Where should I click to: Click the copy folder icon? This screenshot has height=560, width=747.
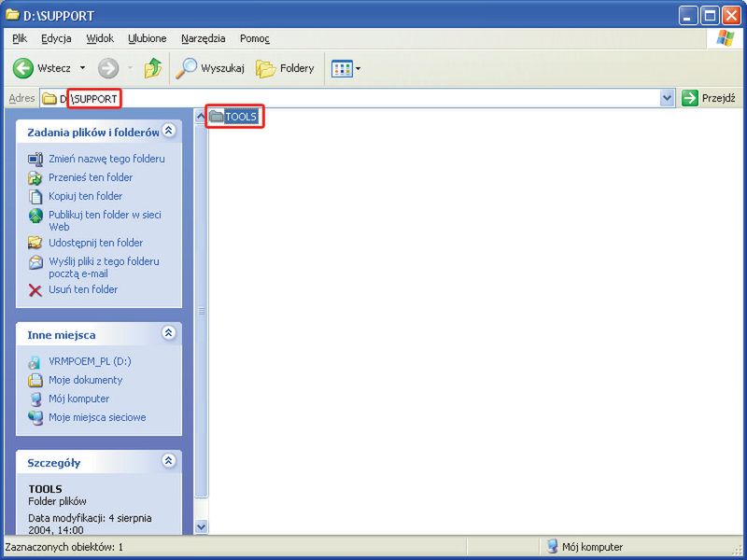point(35,196)
